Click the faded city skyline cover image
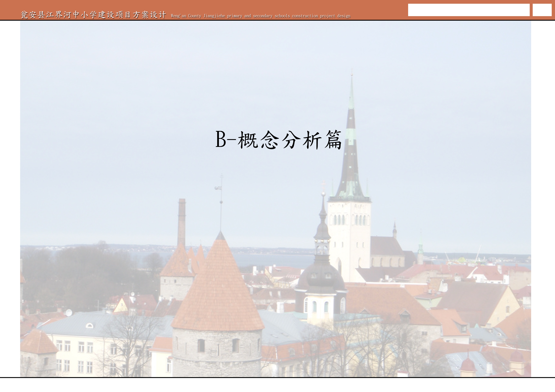The image size is (555, 392). coord(276,199)
